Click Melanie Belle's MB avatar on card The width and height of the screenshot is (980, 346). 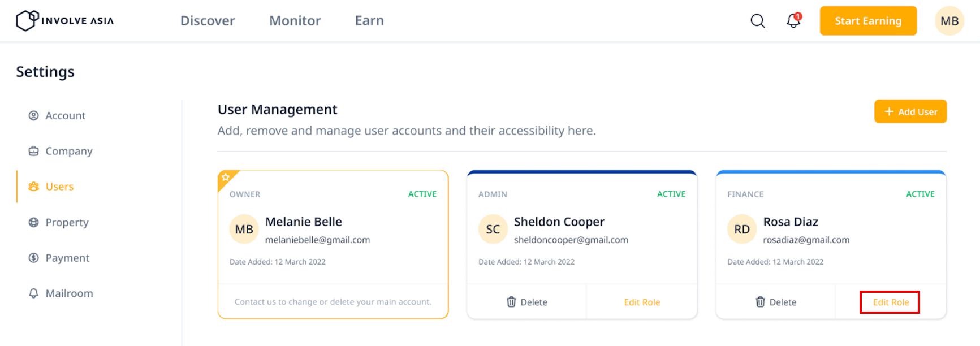pos(244,229)
